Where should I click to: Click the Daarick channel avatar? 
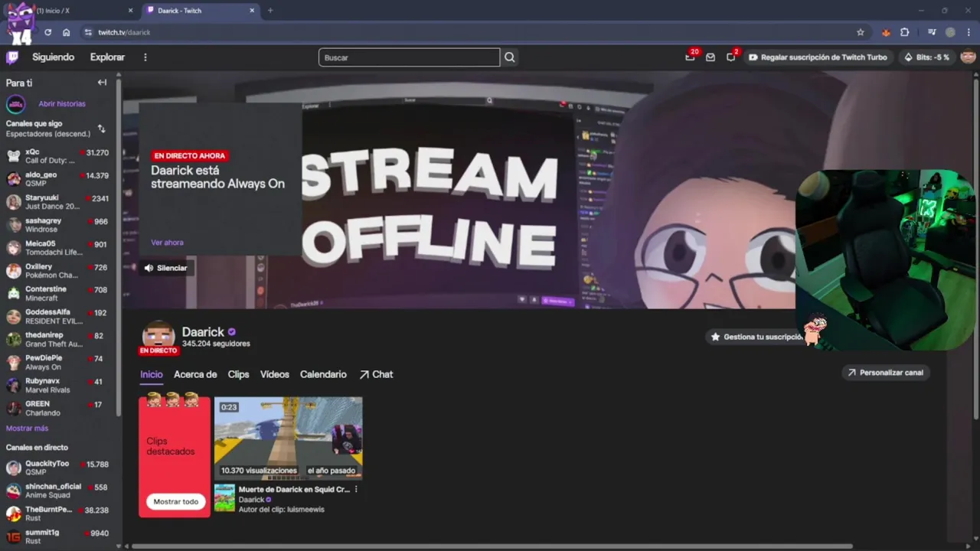click(158, 336)
